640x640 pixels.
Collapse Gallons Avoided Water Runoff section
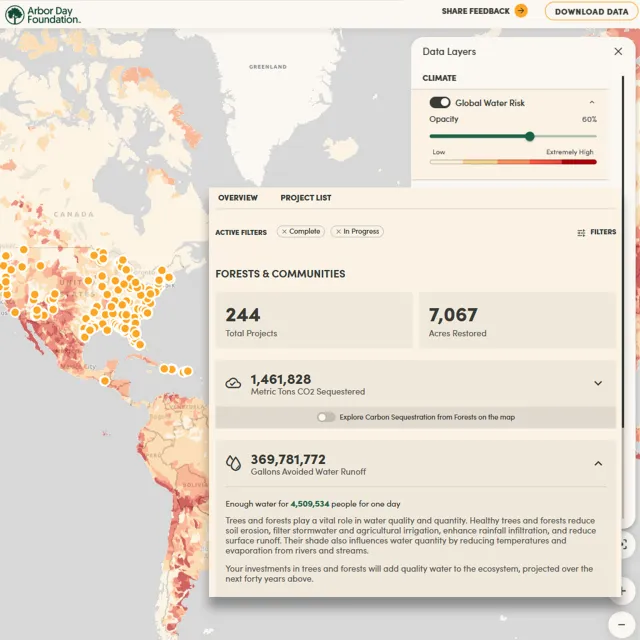tap(598, 463)
